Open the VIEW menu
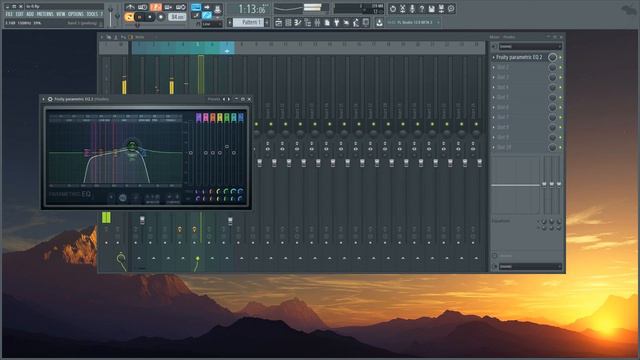Screen dimensions: 640x360 point(61,14)
